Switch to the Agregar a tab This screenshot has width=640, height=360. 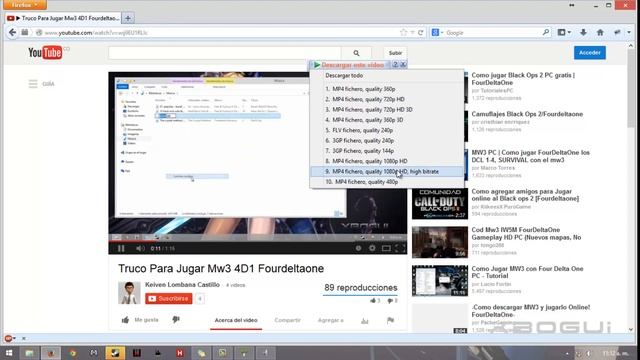pyautogui.click(x=331, y=320)
